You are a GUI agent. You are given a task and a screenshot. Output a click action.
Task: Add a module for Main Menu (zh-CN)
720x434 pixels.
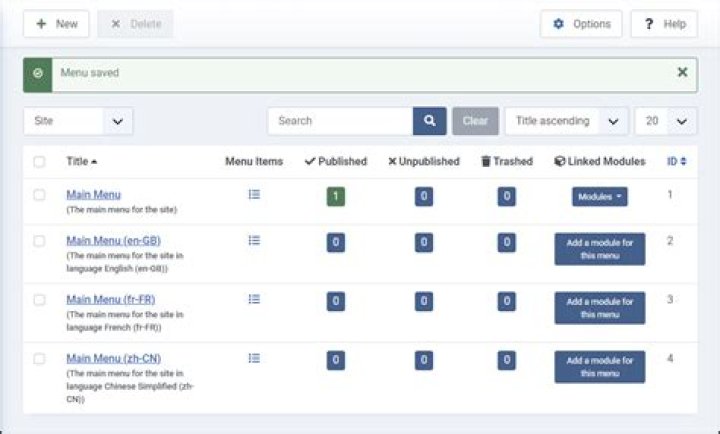click(x=600, y=366)
